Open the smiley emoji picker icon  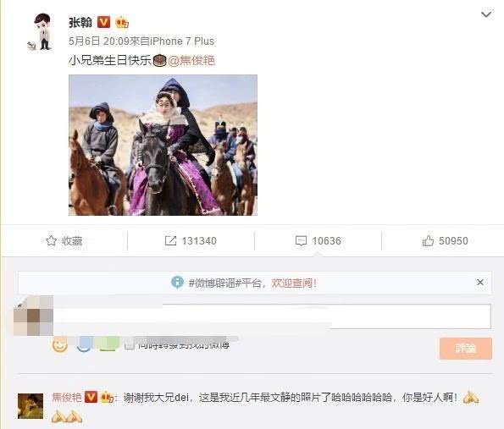(x=60, y=345)
